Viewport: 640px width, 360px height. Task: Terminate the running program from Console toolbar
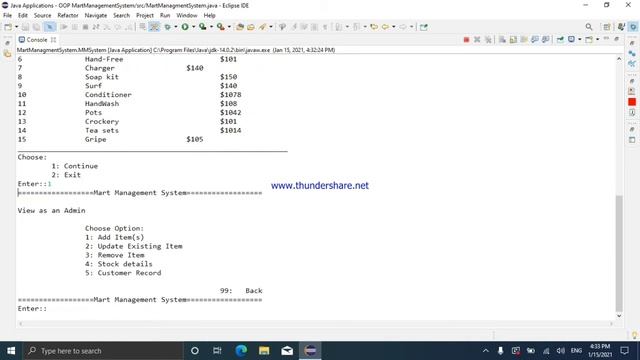pyautogui.click(x=466, y=40)
